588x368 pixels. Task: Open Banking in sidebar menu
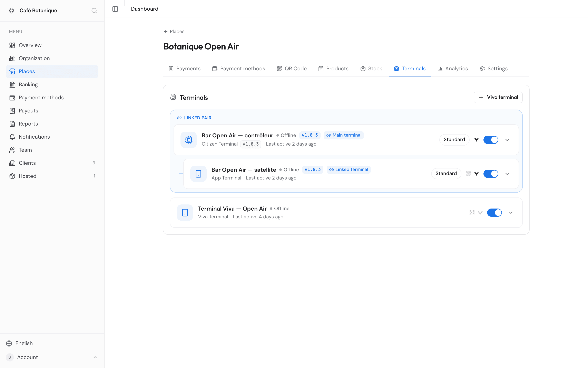[52, 84]
